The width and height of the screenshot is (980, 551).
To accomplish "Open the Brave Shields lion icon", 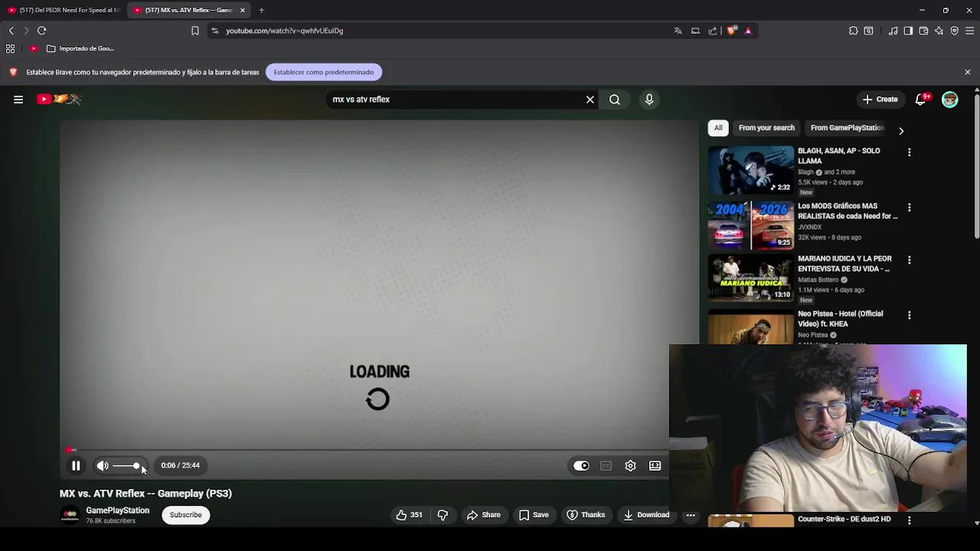I will pyautogui.click(x=732, y=31).
